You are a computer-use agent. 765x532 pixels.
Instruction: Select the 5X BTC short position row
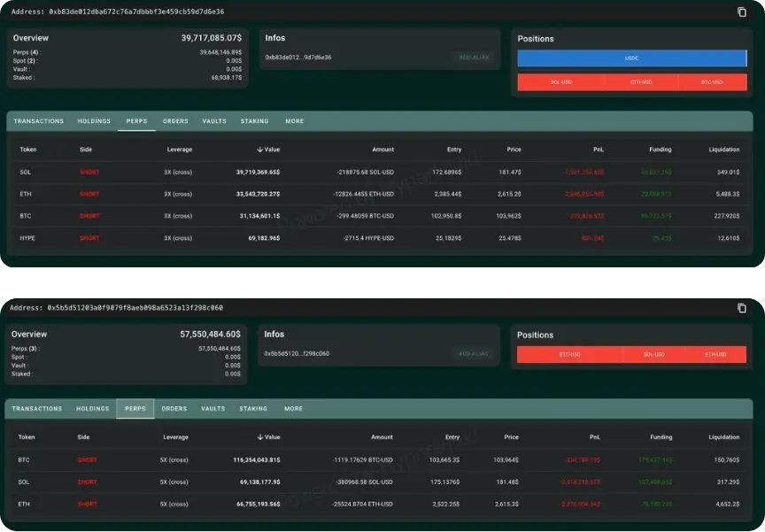pyautogui.click(x=381, y=460)
